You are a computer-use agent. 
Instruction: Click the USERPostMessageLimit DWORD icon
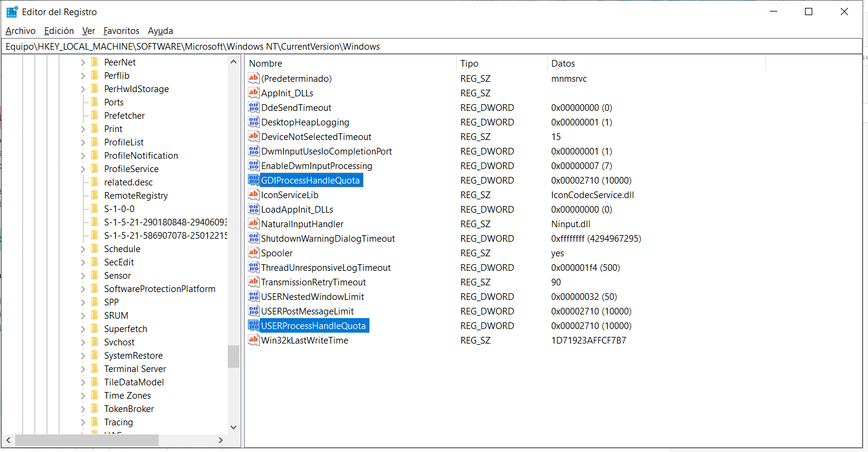(x=254, y=311)
